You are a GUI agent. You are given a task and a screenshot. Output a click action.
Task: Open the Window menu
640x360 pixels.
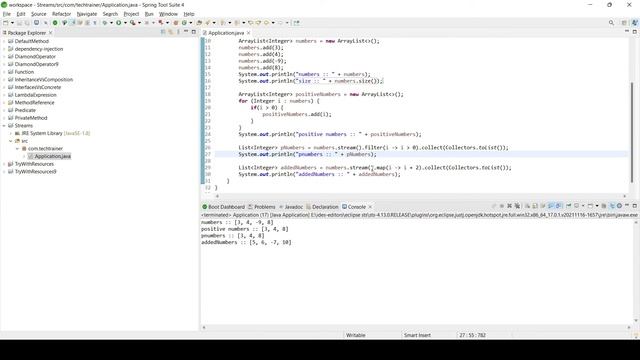168,14
